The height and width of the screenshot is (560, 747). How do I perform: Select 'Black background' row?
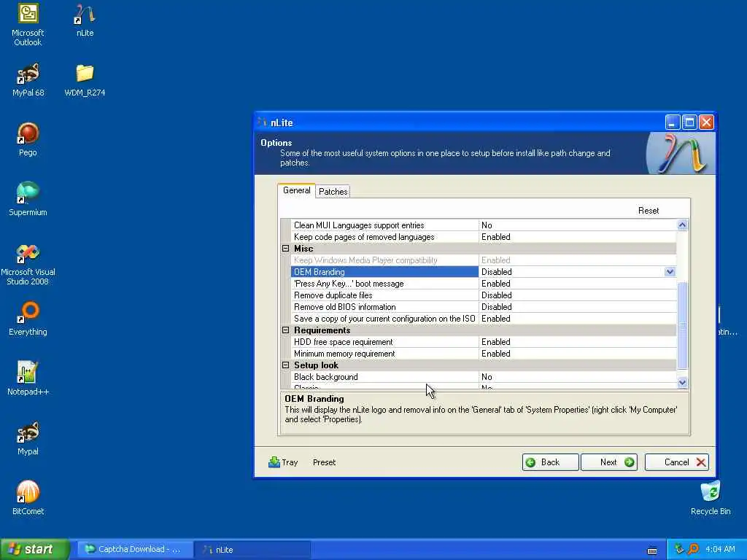point(483,377)
